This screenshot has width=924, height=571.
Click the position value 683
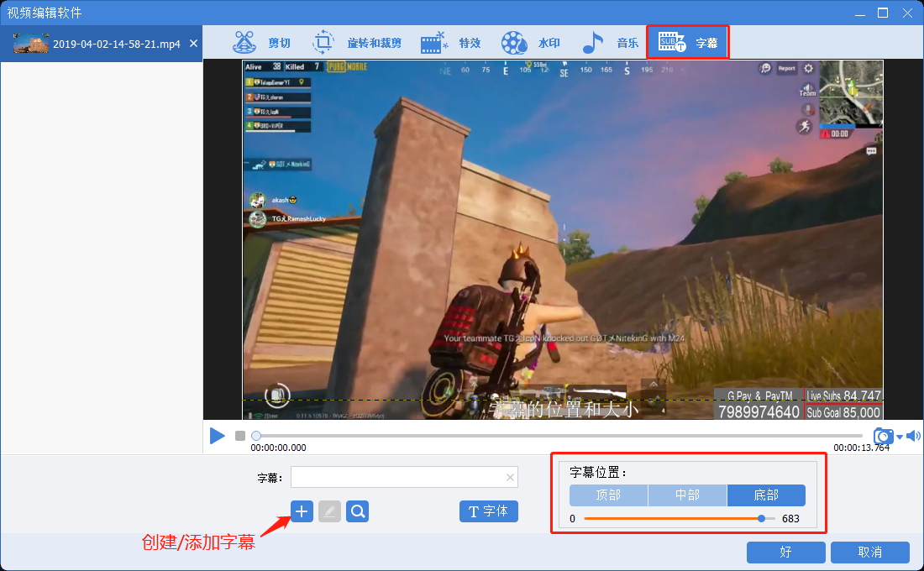pos(790,519)
